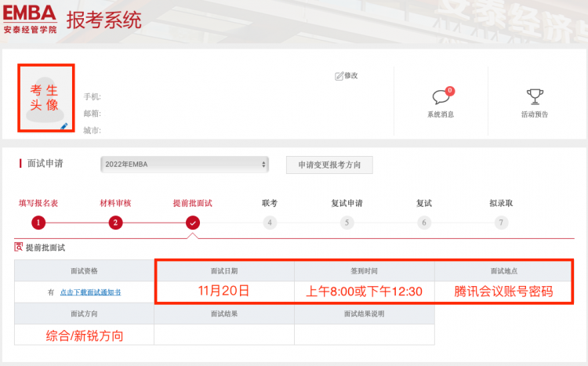The width and height of the screenshot is (588, 366).
Task: Go to step 4 联考
Action: coord(270,223)
